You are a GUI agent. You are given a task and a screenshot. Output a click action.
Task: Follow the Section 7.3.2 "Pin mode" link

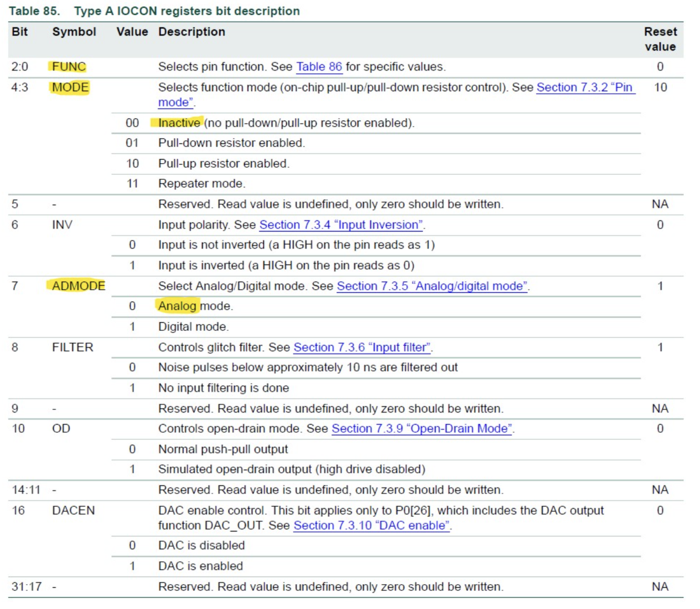pyautogui.click(x=584, y=87)
